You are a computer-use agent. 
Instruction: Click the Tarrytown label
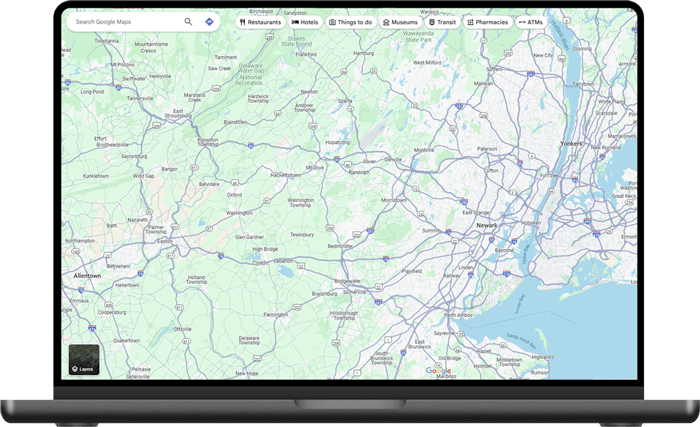point(583,84)
